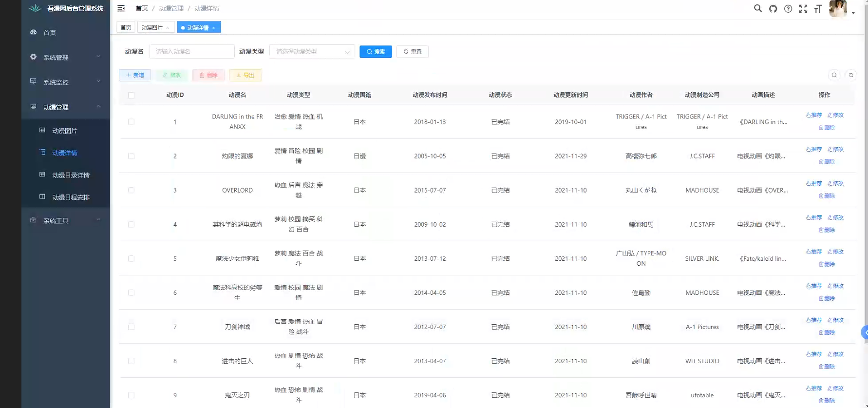Open 动漫日程安排 menu item
This screenshot has height=408, width=868.
tap(66, 197)
